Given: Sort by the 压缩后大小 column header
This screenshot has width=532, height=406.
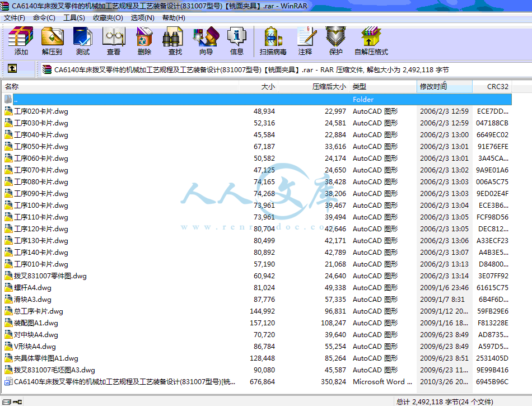Looking at the screenshot, I should click(x=314, y=86).
